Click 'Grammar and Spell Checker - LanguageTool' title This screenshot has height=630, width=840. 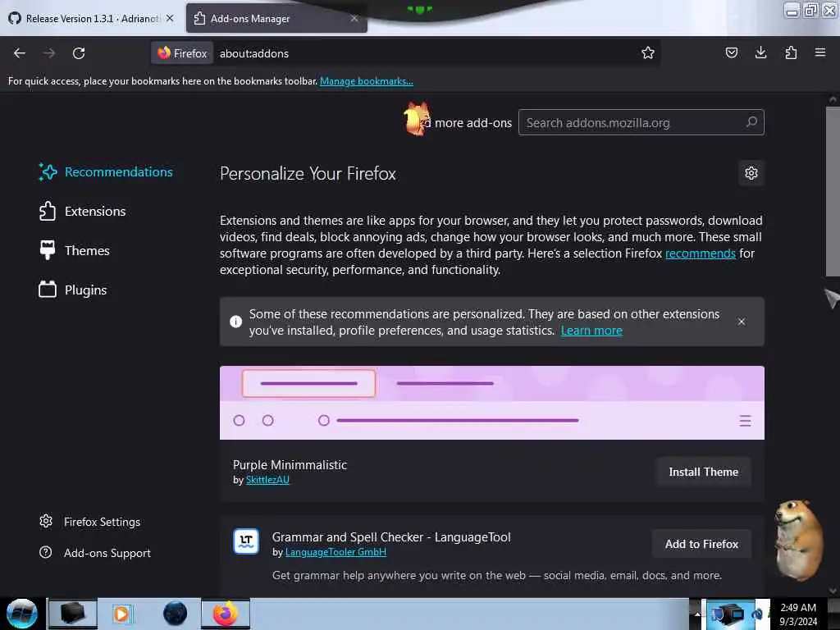point(391,537)
